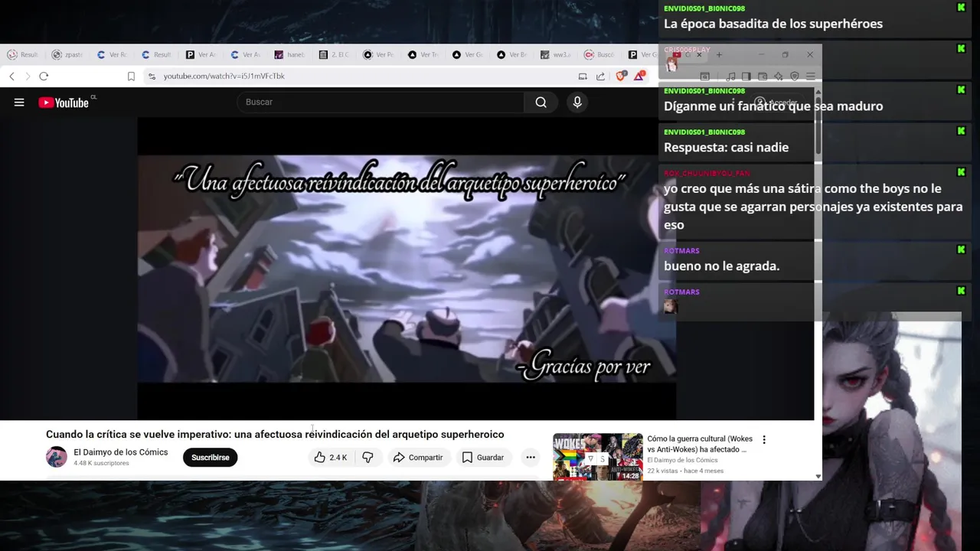Click the Brave Rewards triangle icon
Viewport: 980px width, 551px height.
pyautogui.click(x=639, y=76)
